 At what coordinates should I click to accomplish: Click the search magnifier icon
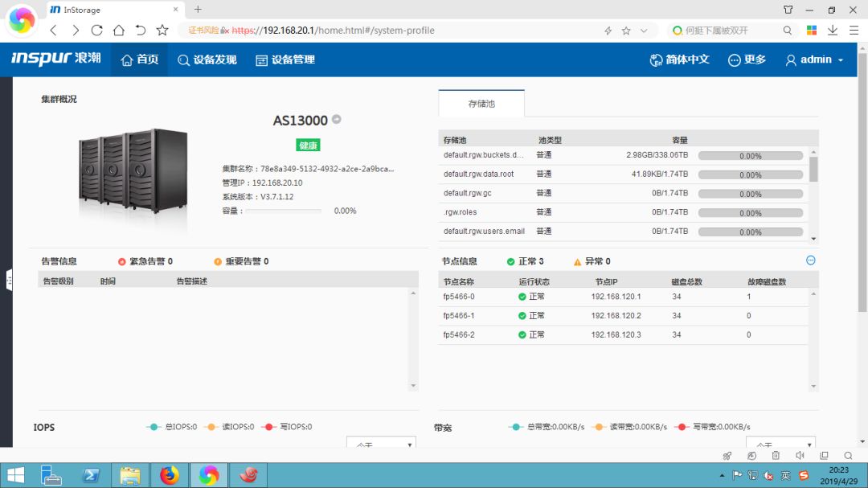coord(787,31)
